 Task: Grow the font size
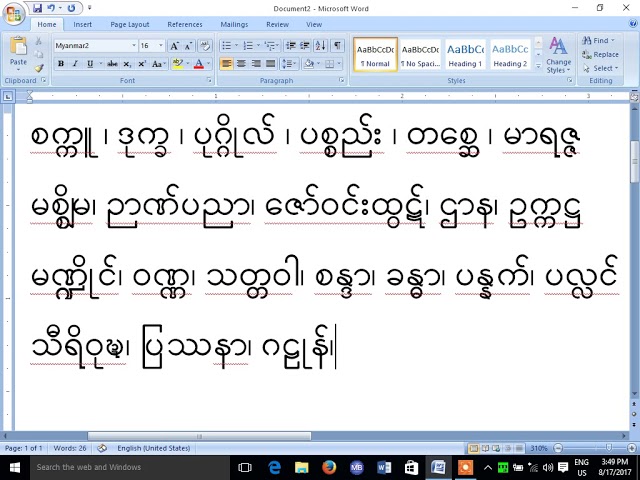click(175, 46)
